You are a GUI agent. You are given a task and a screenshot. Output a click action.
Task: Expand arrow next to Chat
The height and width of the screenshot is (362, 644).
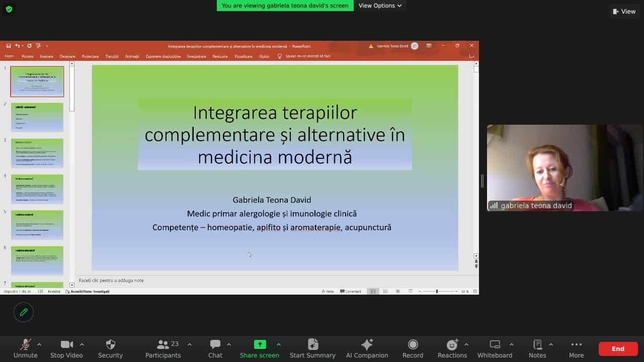(x=229, y=344)
